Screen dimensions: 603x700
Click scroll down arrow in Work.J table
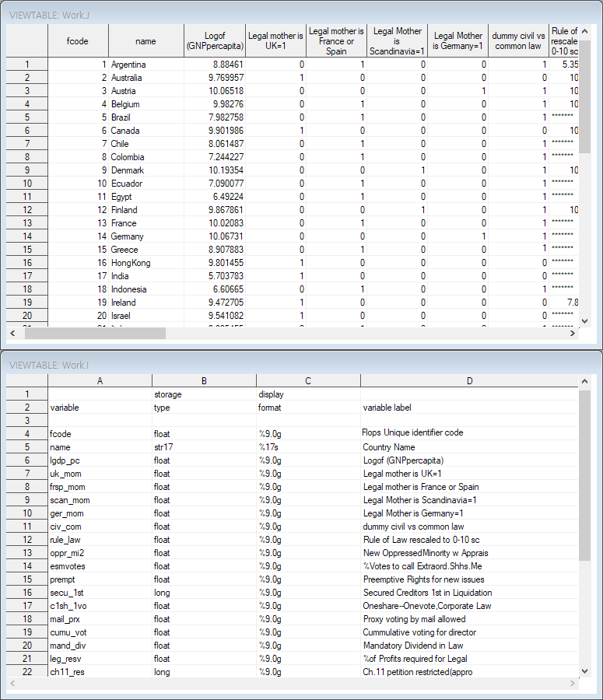[x=584, y=321]
